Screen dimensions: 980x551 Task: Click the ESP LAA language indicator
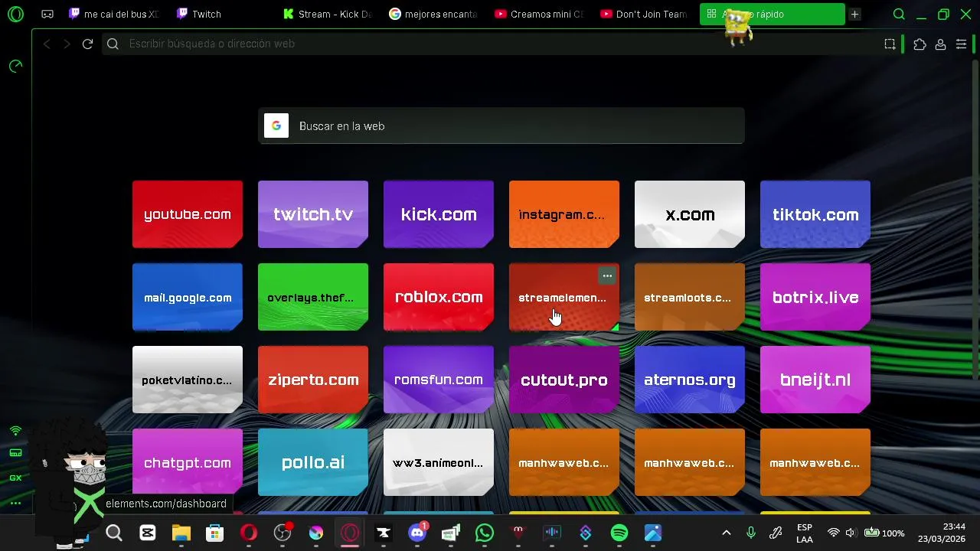coord(805,533)
